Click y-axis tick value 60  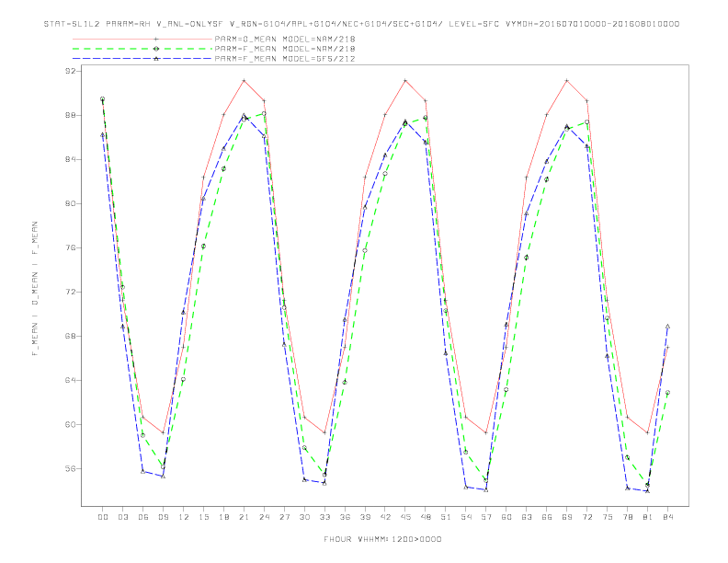tap(73, 424)
